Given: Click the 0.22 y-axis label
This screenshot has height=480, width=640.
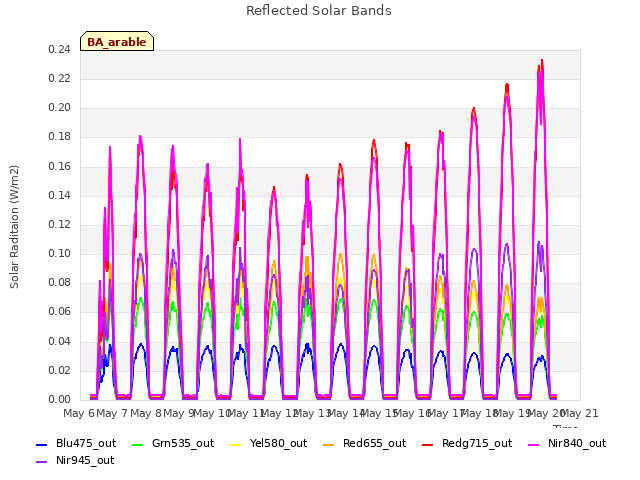Looking at the screenshot, I should coord(59,78).
